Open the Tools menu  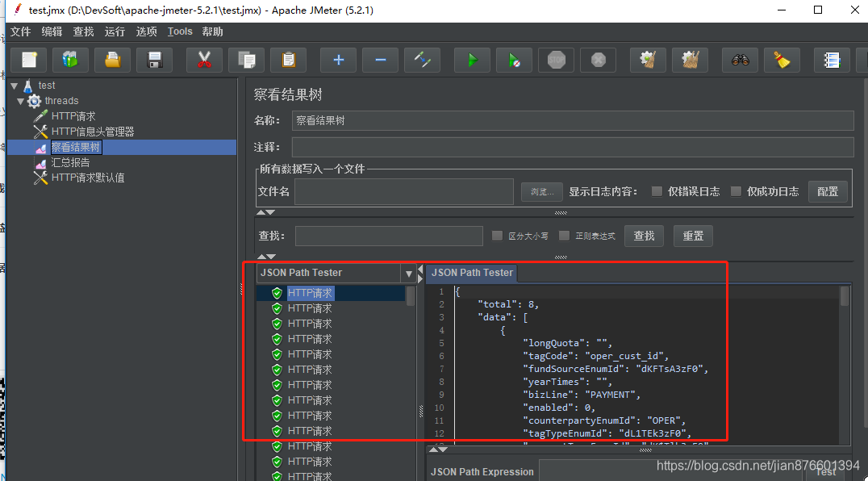[179, 31]
